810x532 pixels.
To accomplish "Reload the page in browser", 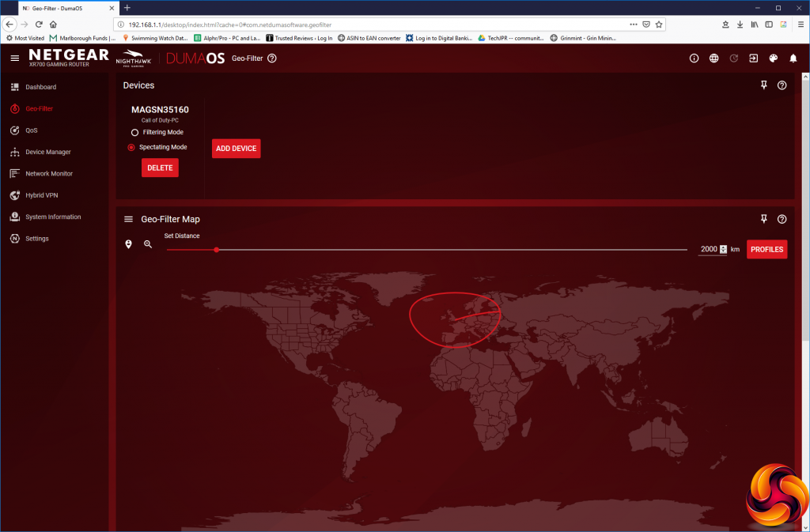I will click(39, 25).
